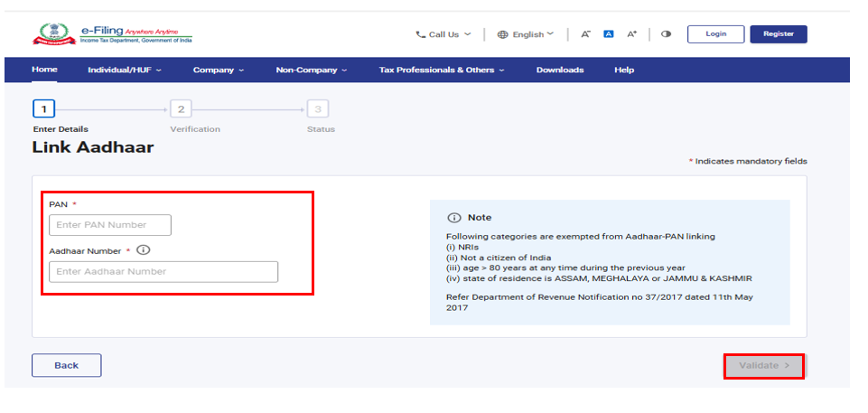868x413 pixels.
Task: Click the Link Aadhaar heading
Action: (x=92, y=147)
